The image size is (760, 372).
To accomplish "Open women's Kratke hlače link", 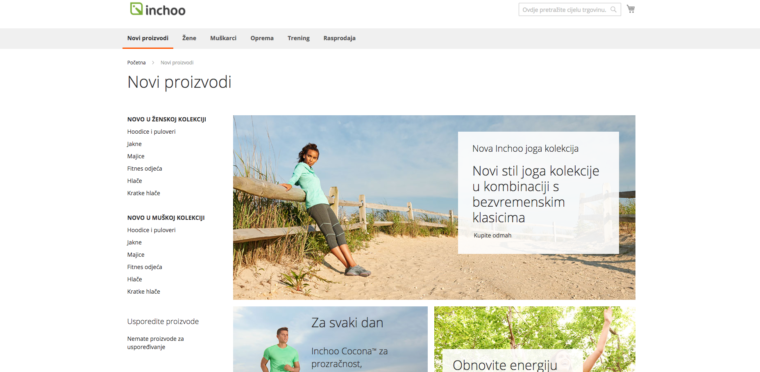I will (x=143, y=193).
